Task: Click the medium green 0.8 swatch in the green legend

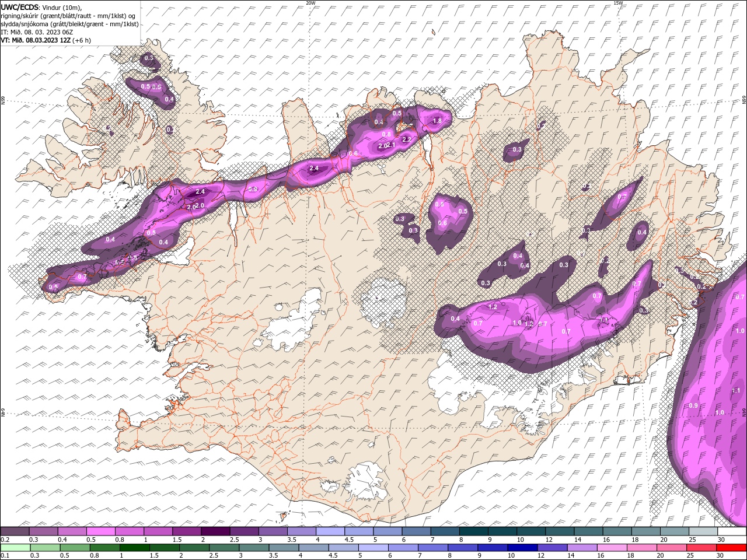Action: [104, 548]
